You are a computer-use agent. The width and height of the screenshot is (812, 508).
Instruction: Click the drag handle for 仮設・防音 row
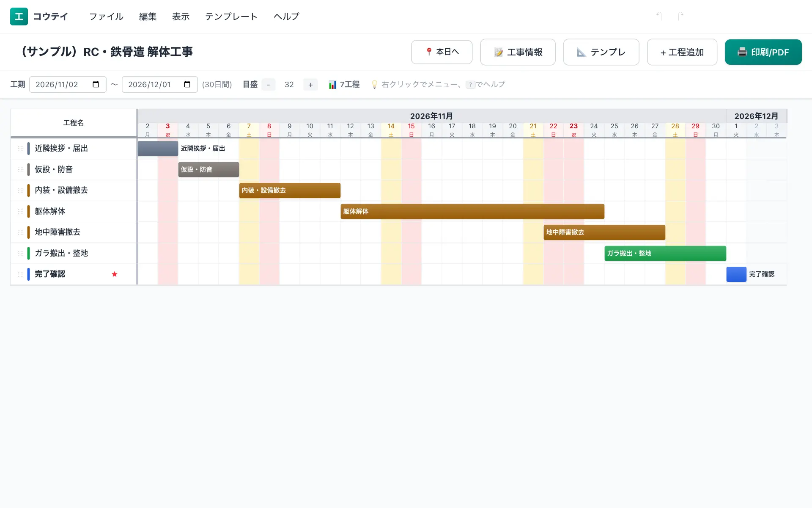pyautogui.click(x=20, y=169)
